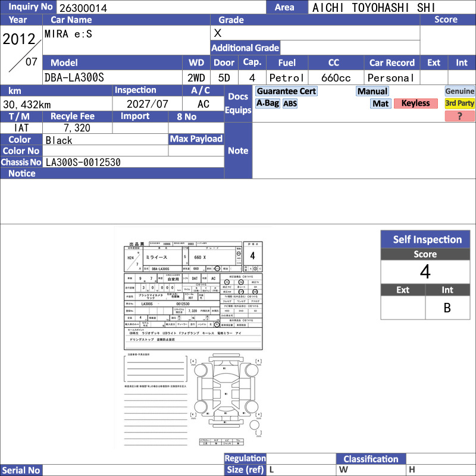Click the Mat equipment tag
Image resolution: width=476 pixels, height=476 pixels.
pyautogui.click(x=381, y=104)
